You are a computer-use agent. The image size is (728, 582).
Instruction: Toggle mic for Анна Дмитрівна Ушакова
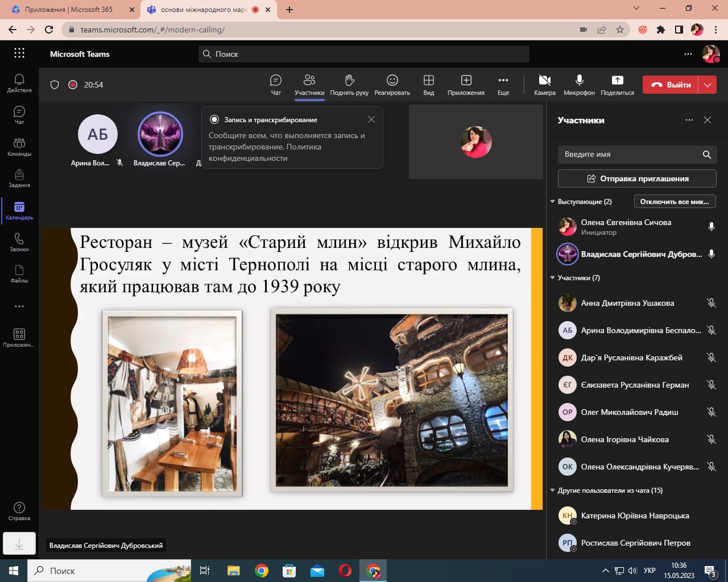click(x=711, y=303)
